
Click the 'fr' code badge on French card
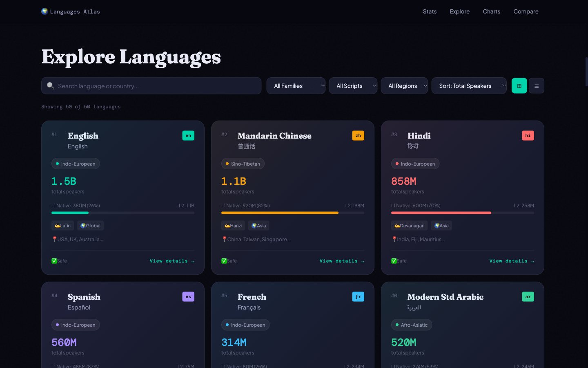(358, 296)
